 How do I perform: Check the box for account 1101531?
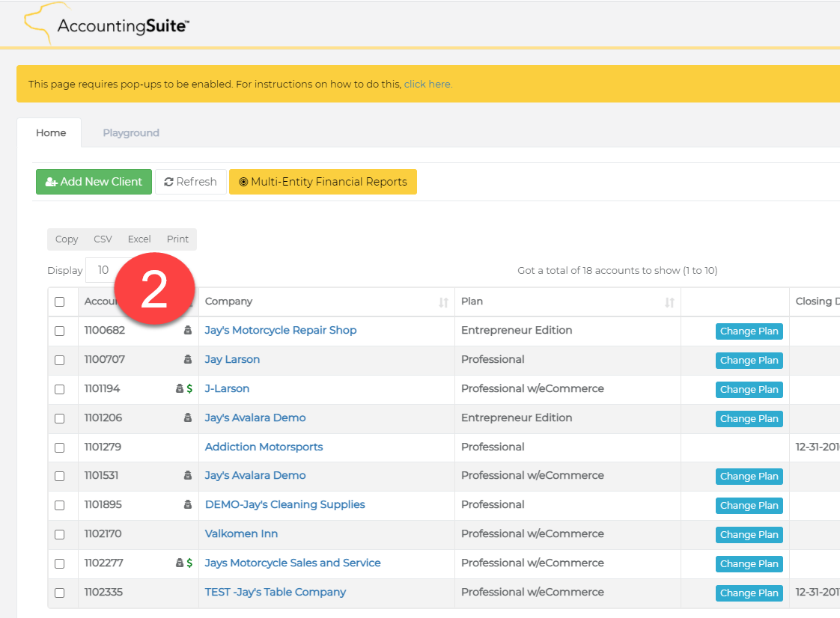coord(59,476)
